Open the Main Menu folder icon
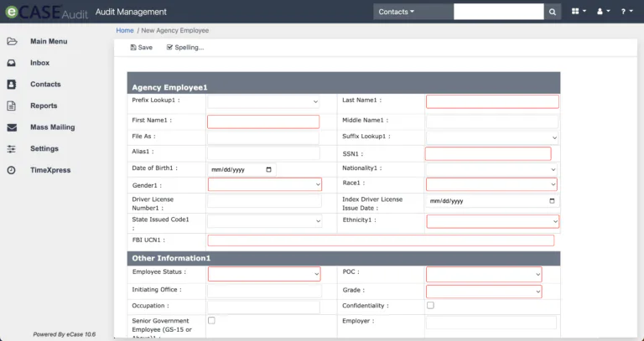Viewport: 644px width, 341px height. tap(12, 41)
